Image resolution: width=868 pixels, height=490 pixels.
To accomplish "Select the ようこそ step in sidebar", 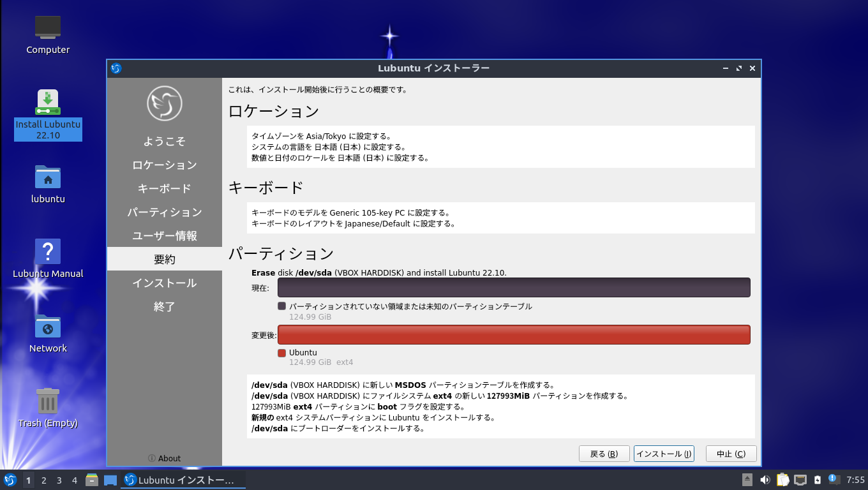I will (165, 141).
